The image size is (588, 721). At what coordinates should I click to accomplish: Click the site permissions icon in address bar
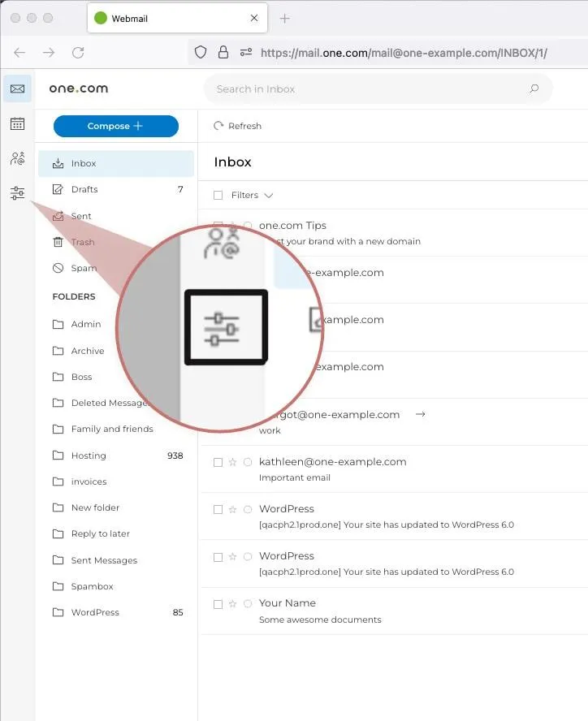click(246, 52)
